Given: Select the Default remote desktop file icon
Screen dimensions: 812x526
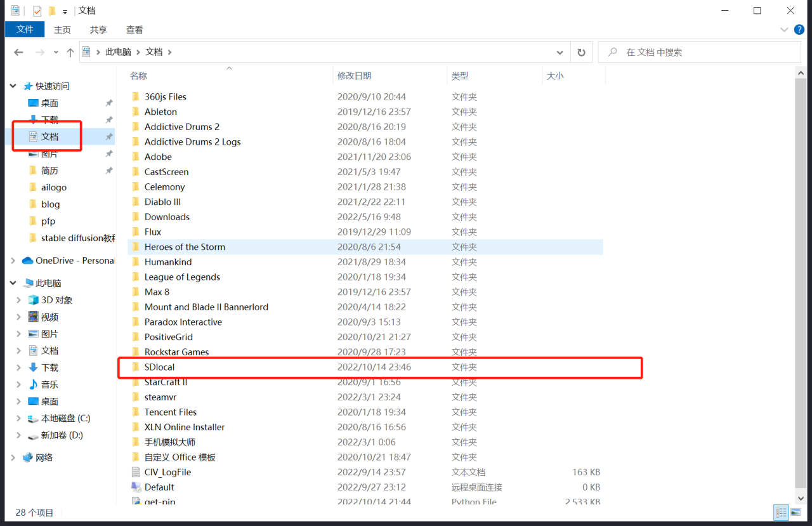Looking at the screenshot, I should (x=135, y=487).
